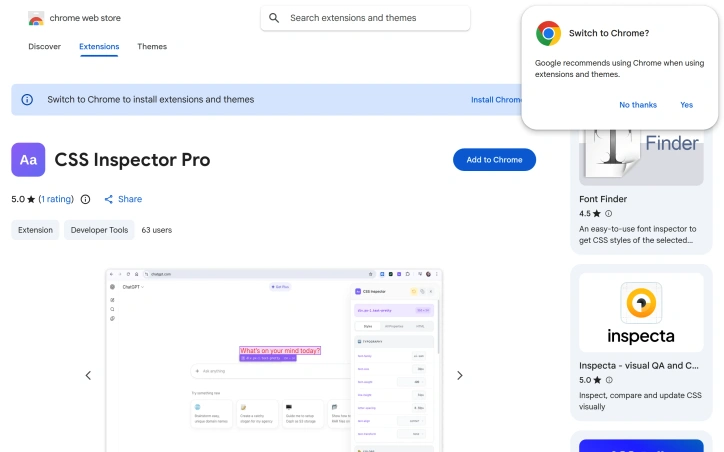Click the Inspecta - visual QA title
Viewport: 724px width, 452px height.
(x=639, y=366)
